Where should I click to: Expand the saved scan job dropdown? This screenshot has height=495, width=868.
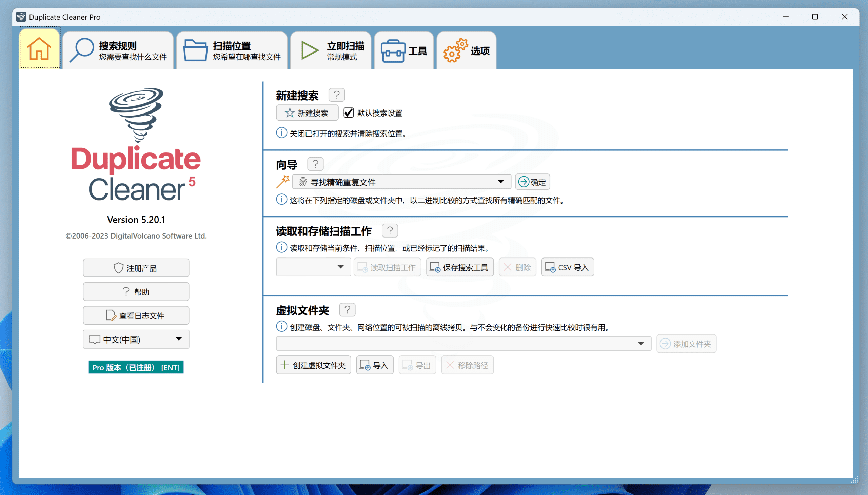313,267
